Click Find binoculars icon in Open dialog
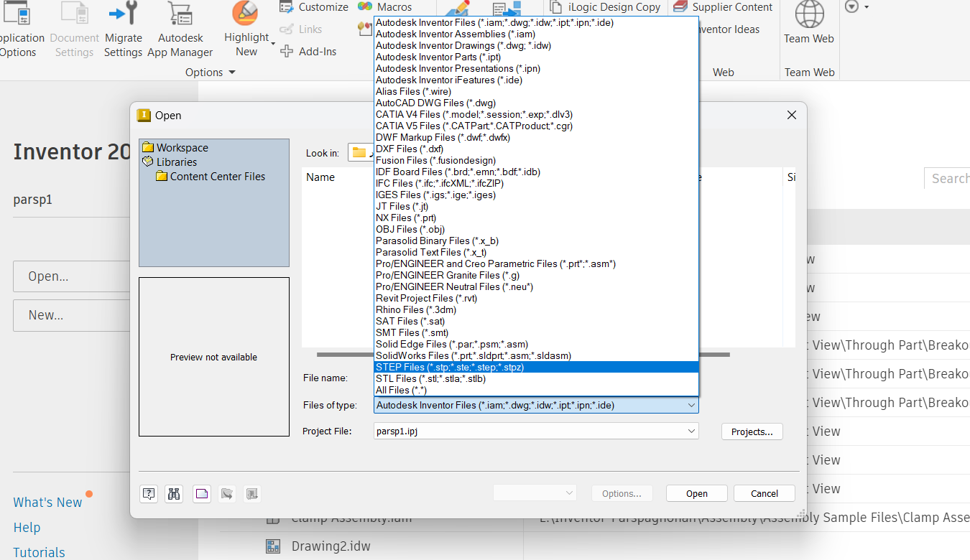 pyautogui.click(x=175, y=493)
